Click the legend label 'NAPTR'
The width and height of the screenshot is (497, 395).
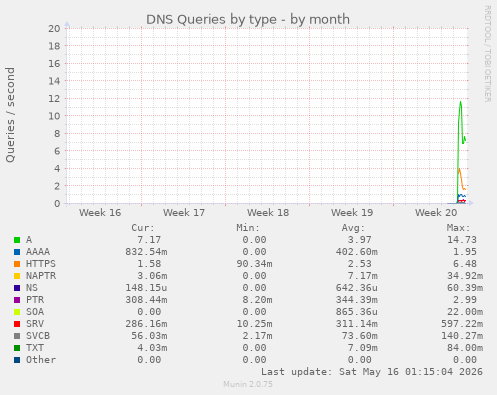pyautogui.click(x=41, y=276)
